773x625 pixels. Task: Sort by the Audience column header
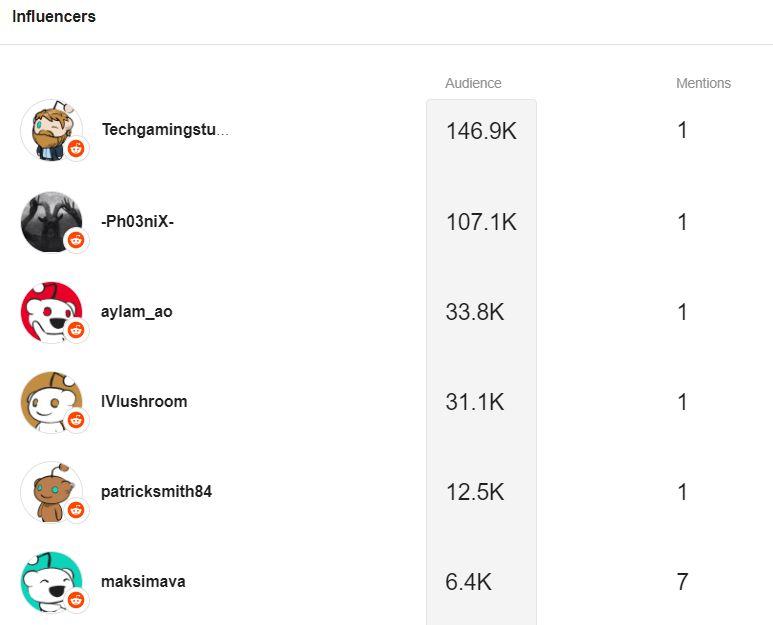(473, 83)
